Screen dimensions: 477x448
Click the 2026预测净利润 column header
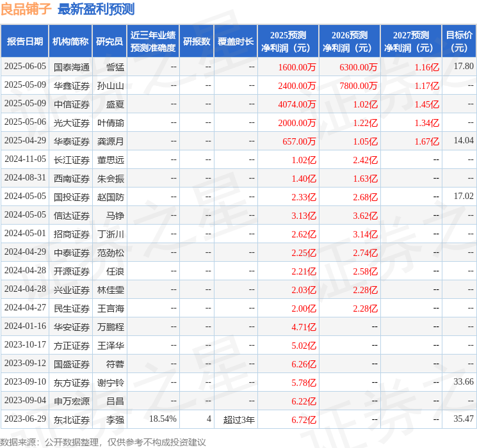(350, 41)
